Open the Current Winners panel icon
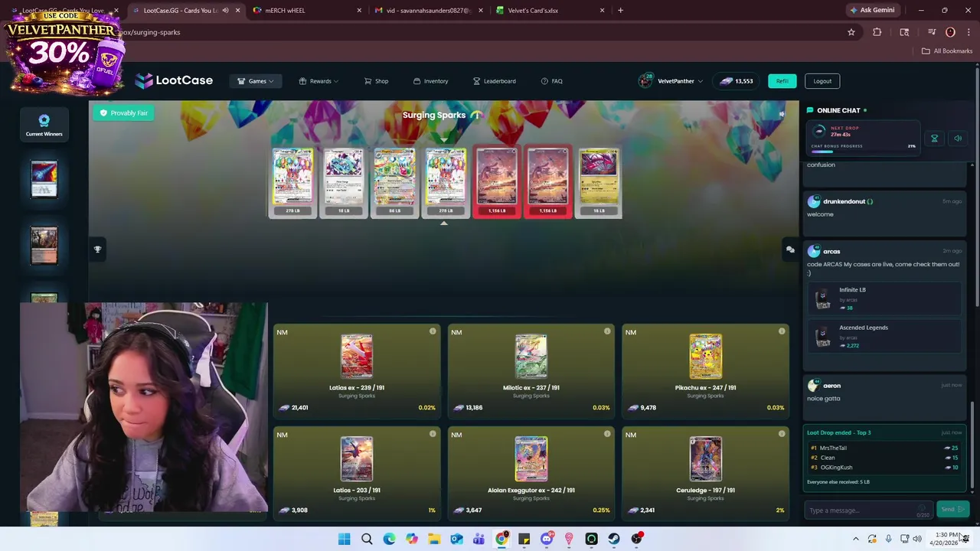This screenshot has width=980, height=551. pyautogui.click(x=44, y=125)
